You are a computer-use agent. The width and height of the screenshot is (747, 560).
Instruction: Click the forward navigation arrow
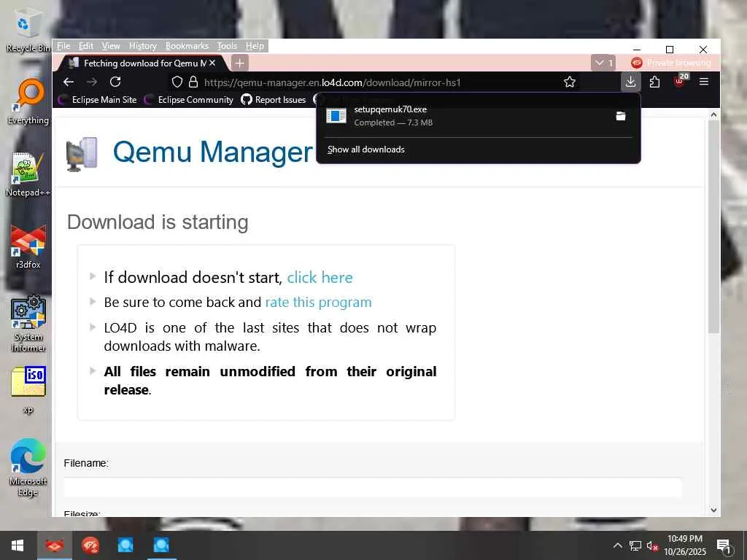tap(92, 82)
